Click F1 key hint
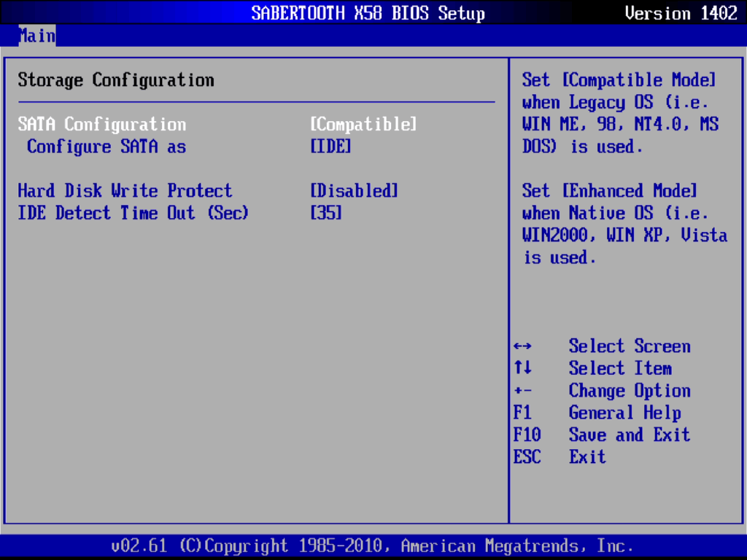The width and height of the screenshot is (747, 560). tap(522, 413)
